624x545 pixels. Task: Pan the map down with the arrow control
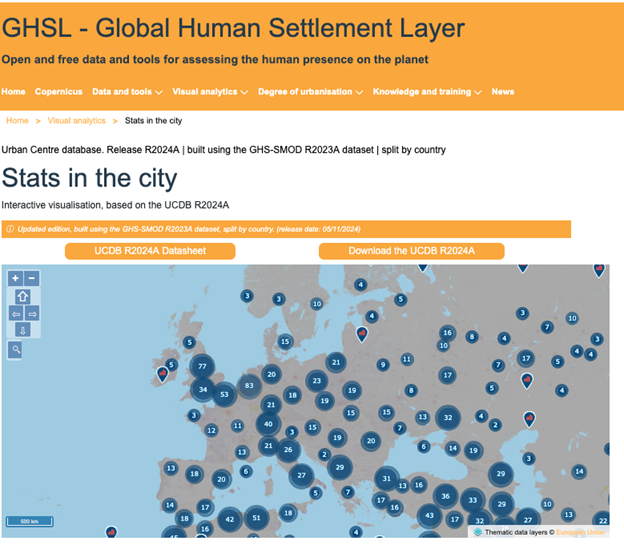coord(23,330)
